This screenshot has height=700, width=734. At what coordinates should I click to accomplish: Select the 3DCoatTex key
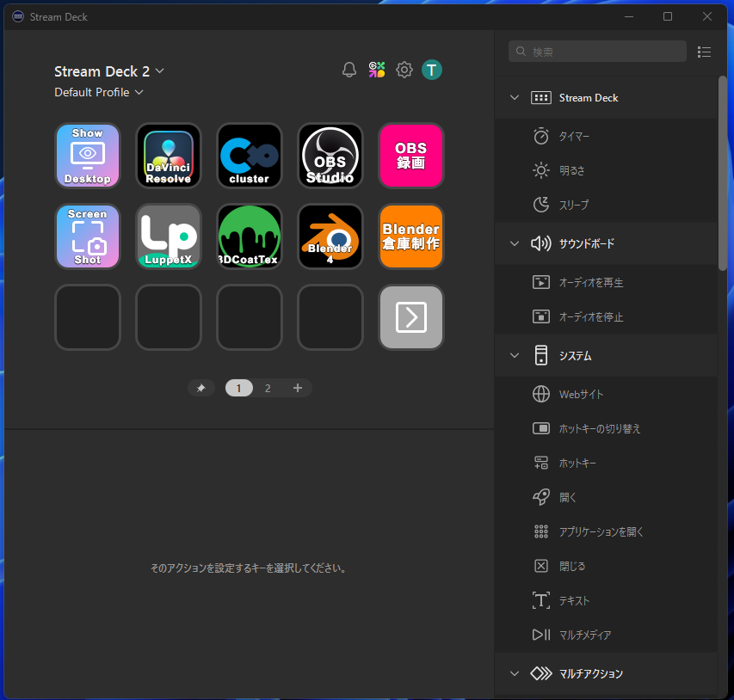click(x=250, y=236)
